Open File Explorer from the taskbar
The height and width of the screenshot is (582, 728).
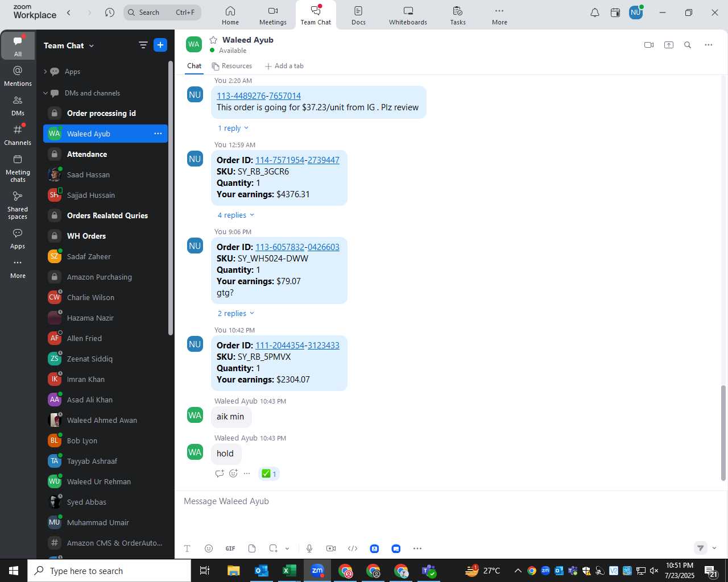[x=234, y=571]
